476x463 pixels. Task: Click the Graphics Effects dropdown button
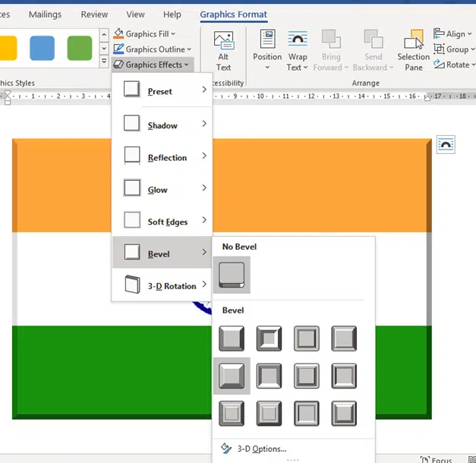coord(151,65)
